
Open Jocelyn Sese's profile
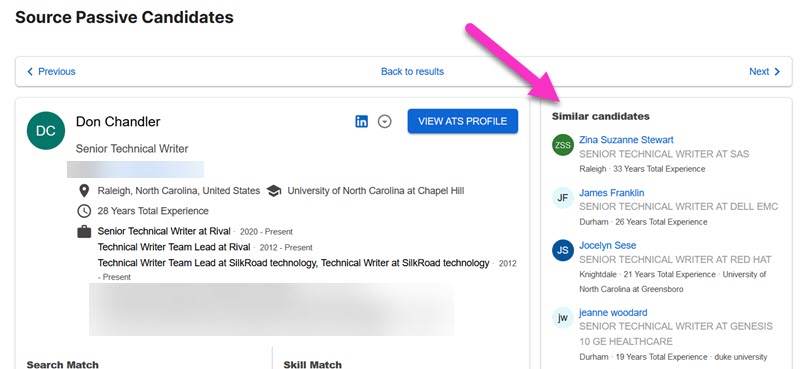point(607,245)
